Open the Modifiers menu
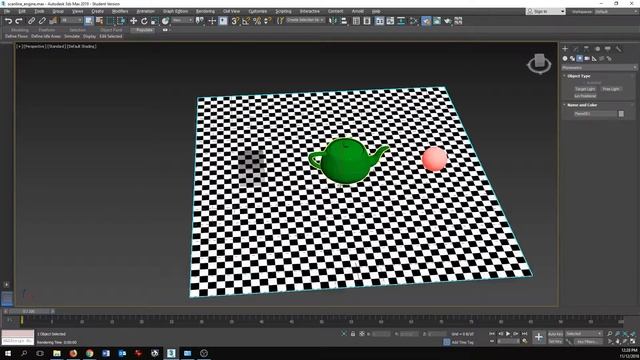The height and width of the screenshot is (360, 640). point(120,11)
